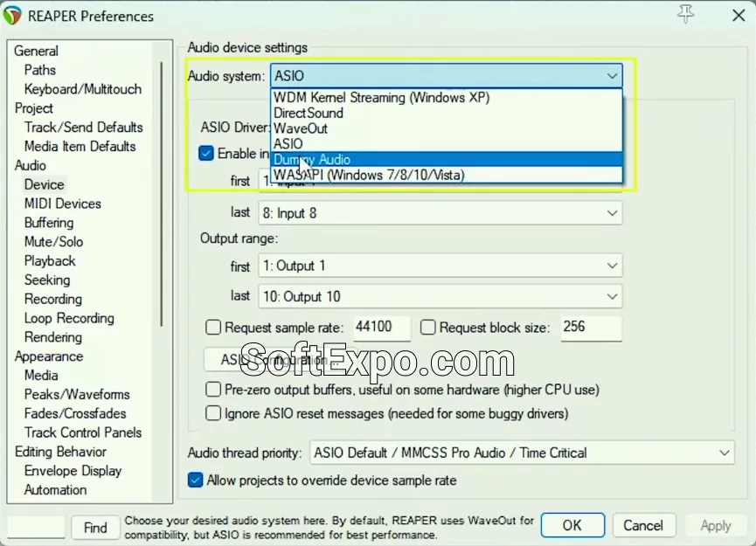Open the Audio system dropdown arrow

[612, 76]
